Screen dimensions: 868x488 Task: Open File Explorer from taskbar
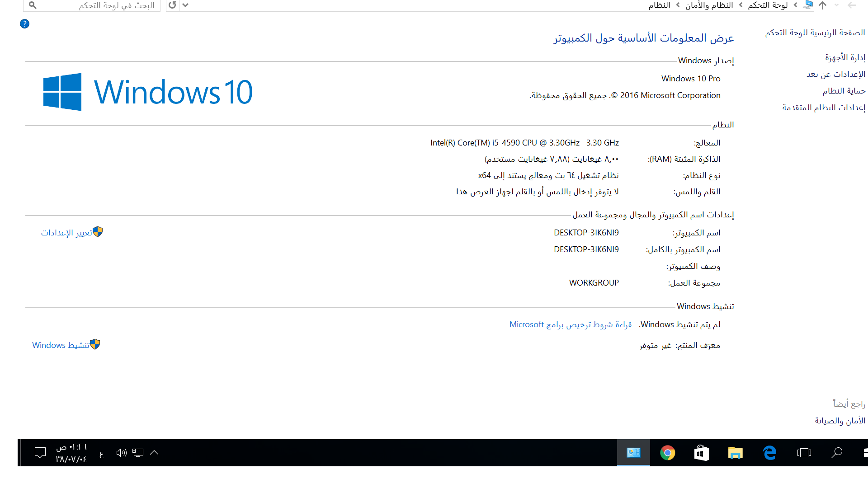coord(736,453)
